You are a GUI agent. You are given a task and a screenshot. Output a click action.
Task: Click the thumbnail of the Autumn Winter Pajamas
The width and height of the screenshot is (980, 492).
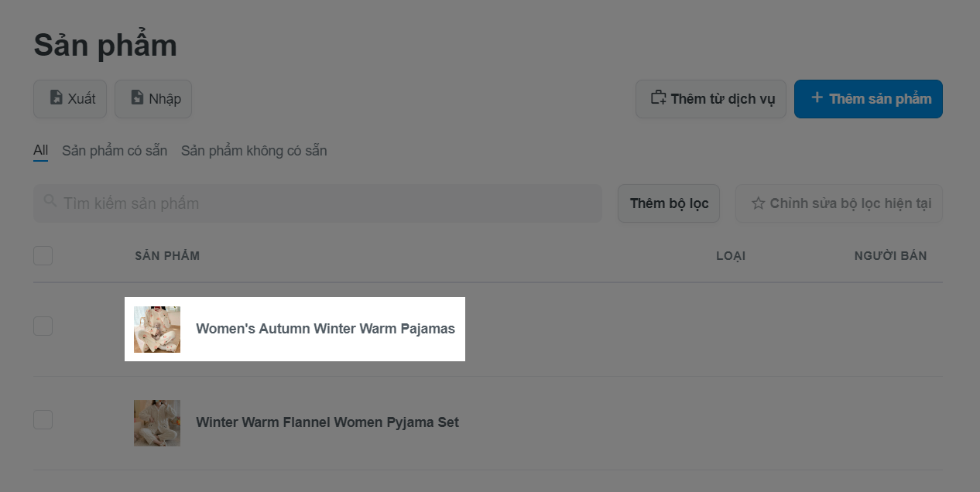pos(157,330)
